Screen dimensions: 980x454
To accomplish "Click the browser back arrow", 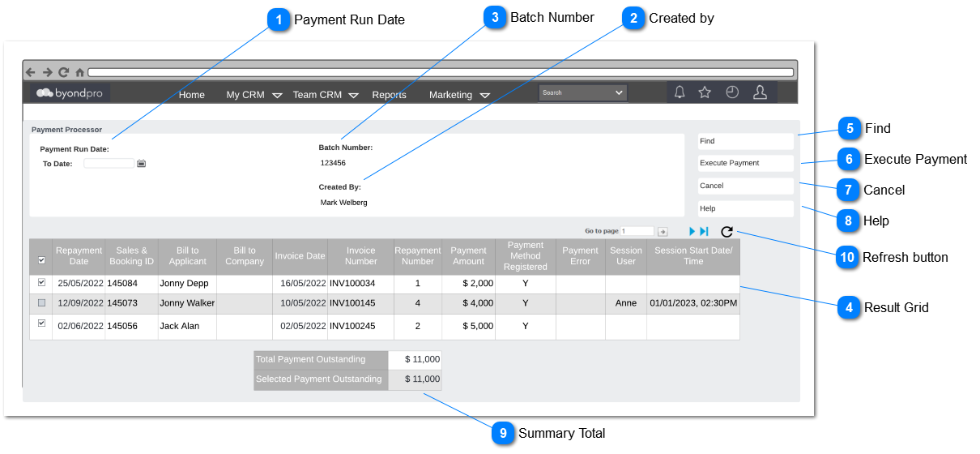I will [31, 72].
